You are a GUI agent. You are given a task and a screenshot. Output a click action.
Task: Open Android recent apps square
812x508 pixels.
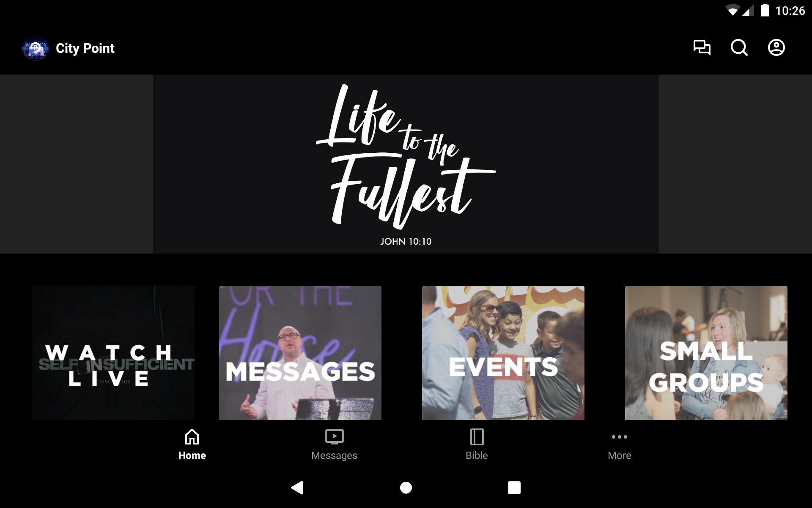pos(514,488)
